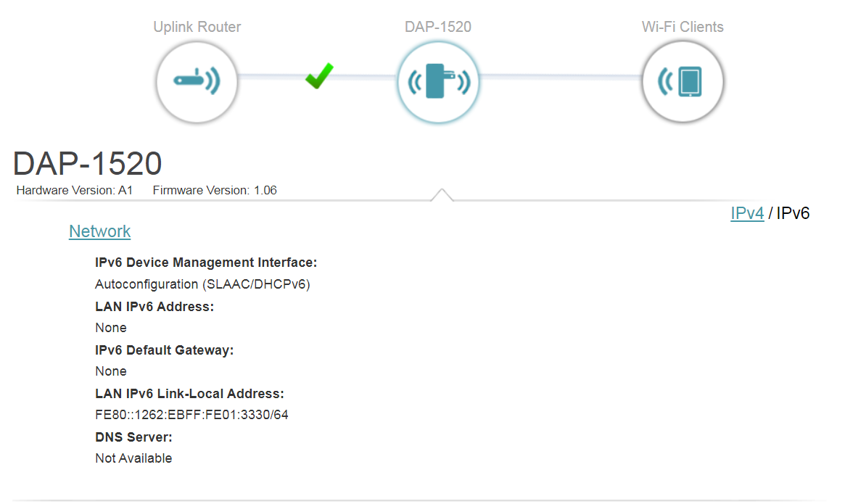This screenshot has width=845, height=504.
Task: Click the DAP-1520 label above the icon
Action: point(438,27)
